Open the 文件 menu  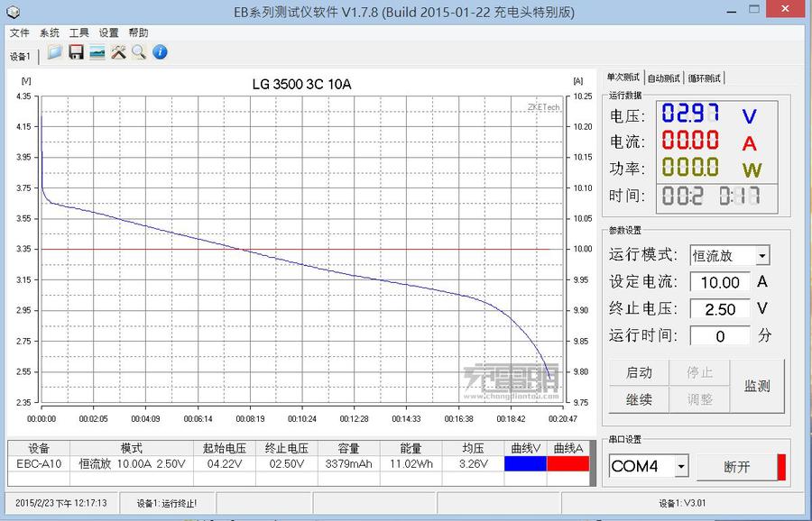point(20,32)
